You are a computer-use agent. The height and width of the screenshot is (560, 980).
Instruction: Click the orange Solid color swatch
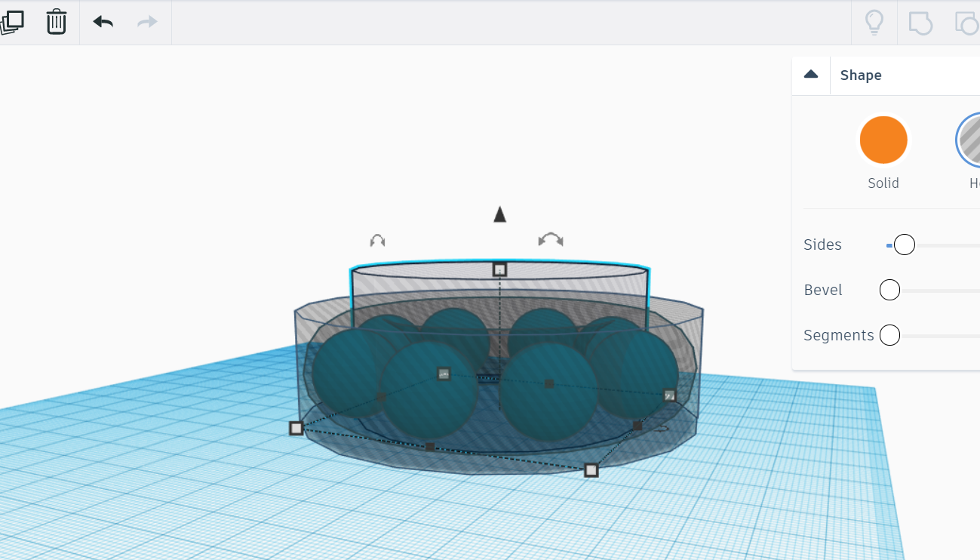tap(883, 139)
